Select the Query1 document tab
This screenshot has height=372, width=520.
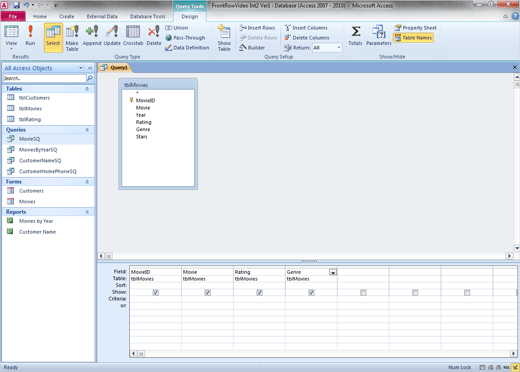pyautogui.click(x=115, y=68)
